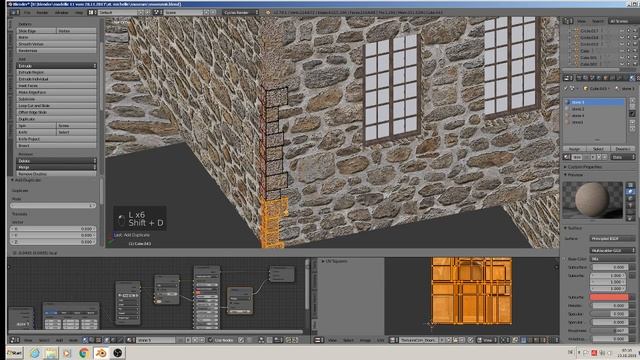Image resolution: width=640 pixels, height=360 pixels.
Task: Click the Remove Doubles button
Action: [x=57, y=174]
